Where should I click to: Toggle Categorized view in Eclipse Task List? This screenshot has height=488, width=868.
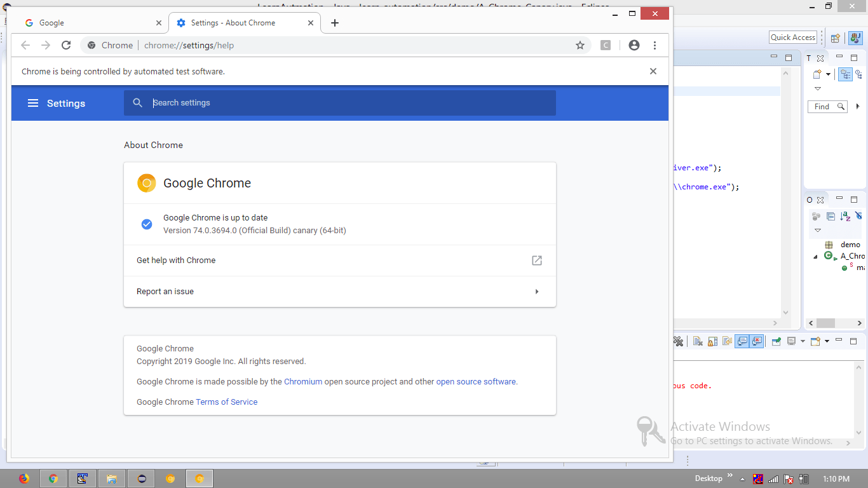click(845, 74)
